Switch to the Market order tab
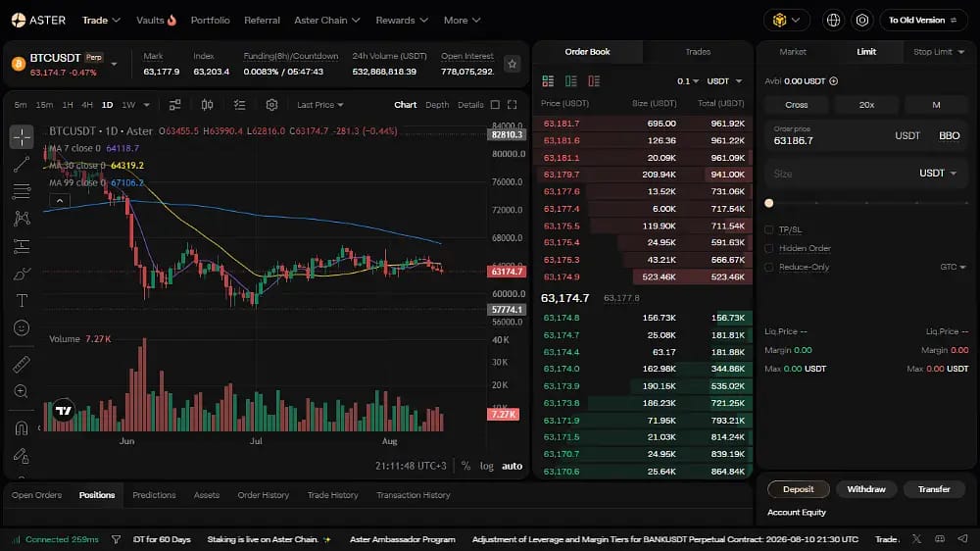This screenshot has height=551, width=980. pos(793,52)
